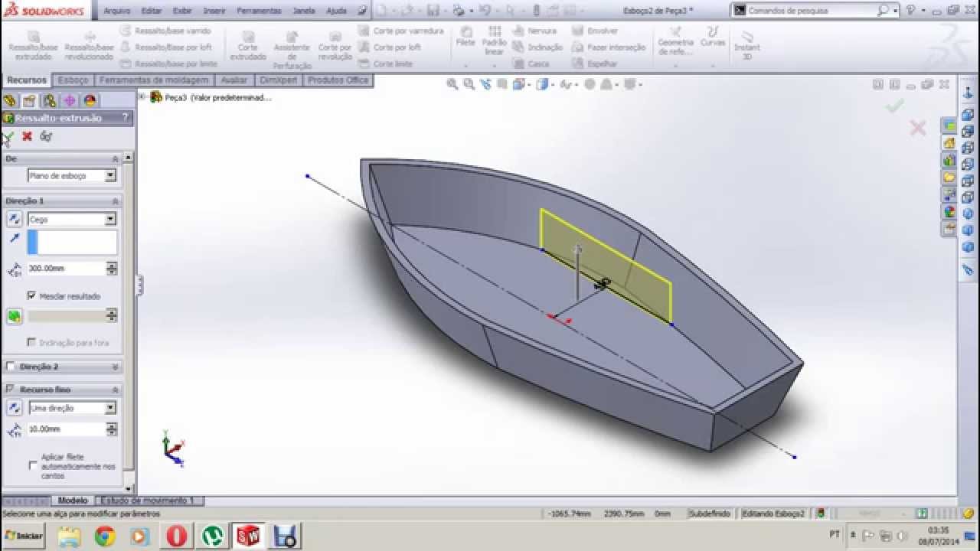Enable Aplicar filete automaticamente nos cantos
The image size is (980, 551).
click(x=32, y=465)
